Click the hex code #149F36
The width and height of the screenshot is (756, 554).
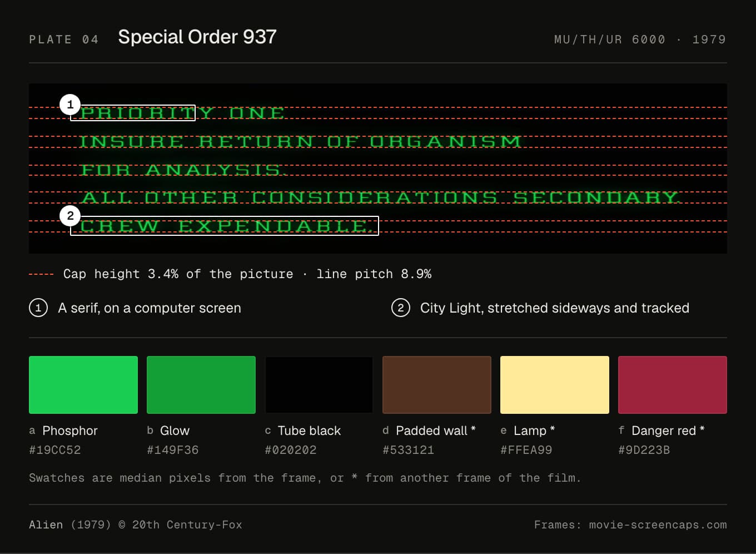point(173,450)
